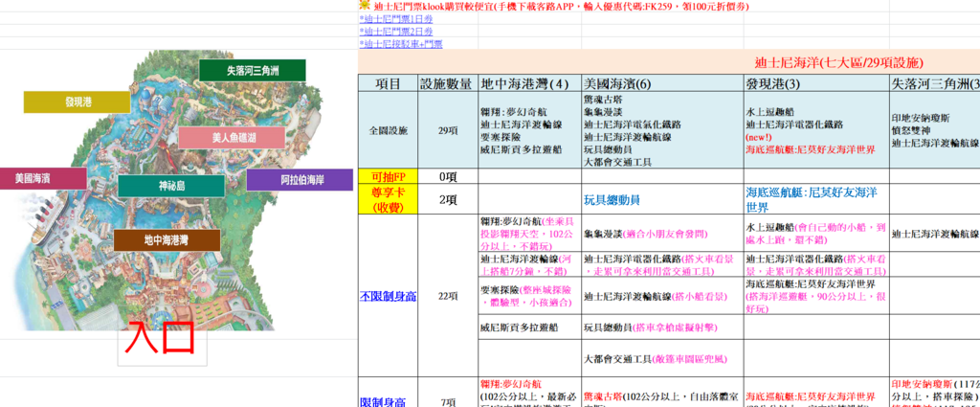Click the red 入口 entrance label
The image size is (980, 407).
[160, 338]
